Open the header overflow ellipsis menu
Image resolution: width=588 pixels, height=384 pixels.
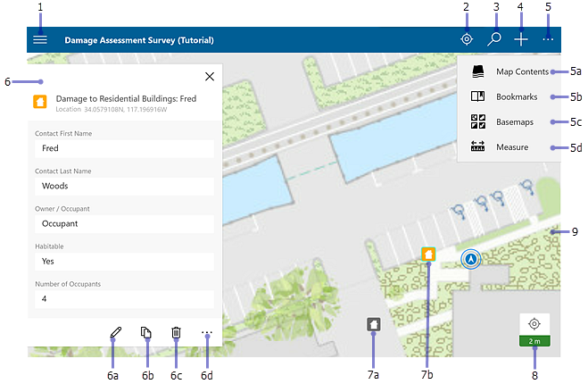point(548,39)
